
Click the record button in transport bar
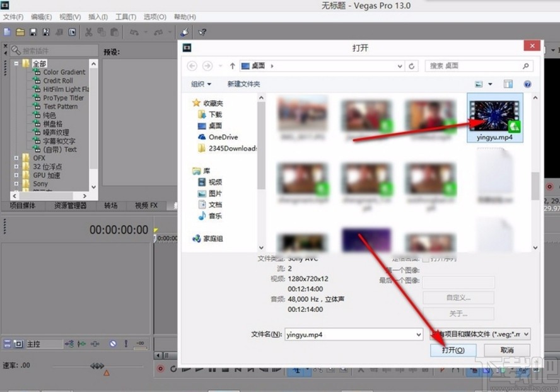click(x=161, y=369)
